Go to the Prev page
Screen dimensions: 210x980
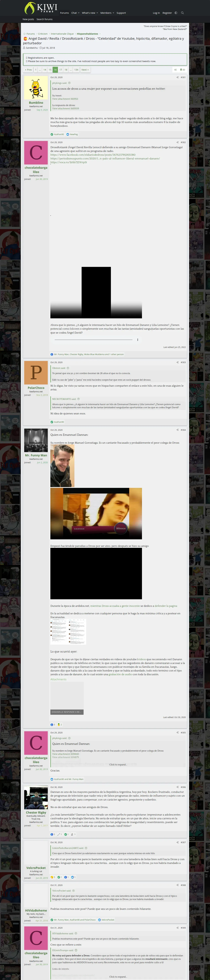pyautogui.click(x=29, y=70)
